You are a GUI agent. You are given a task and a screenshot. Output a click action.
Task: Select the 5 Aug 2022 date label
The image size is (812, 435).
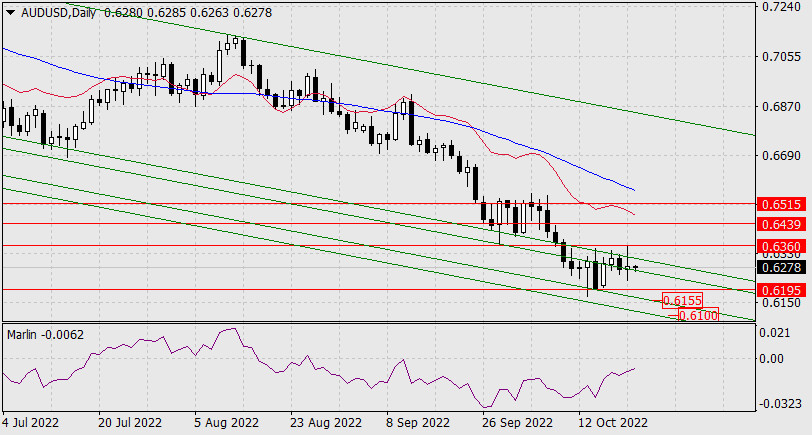227,423
